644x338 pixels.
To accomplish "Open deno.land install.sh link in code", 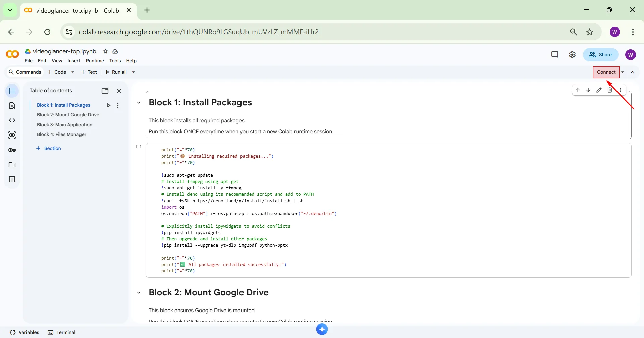I will (241, 201).
